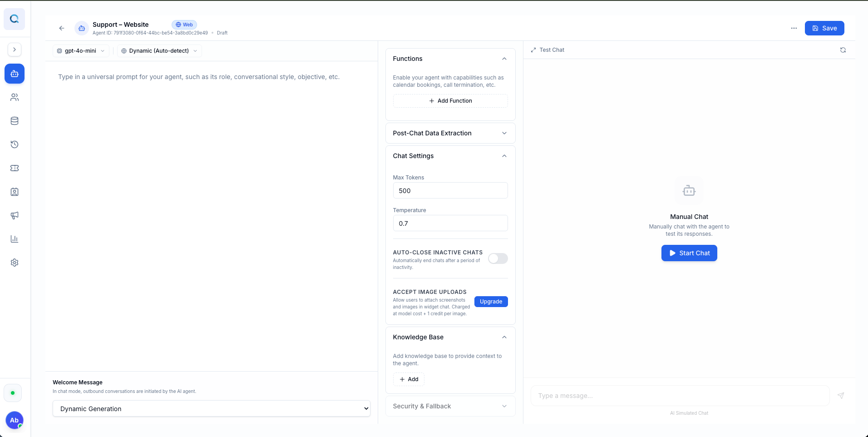Click the Support – Website agent name
868x437 pixels.
coord(121,25)
